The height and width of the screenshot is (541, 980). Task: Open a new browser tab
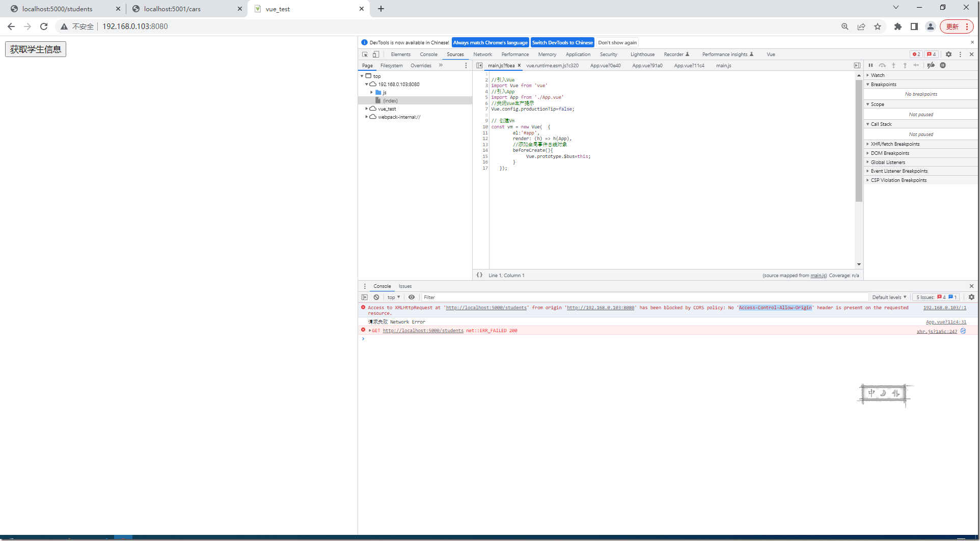(x=381, y=9)
